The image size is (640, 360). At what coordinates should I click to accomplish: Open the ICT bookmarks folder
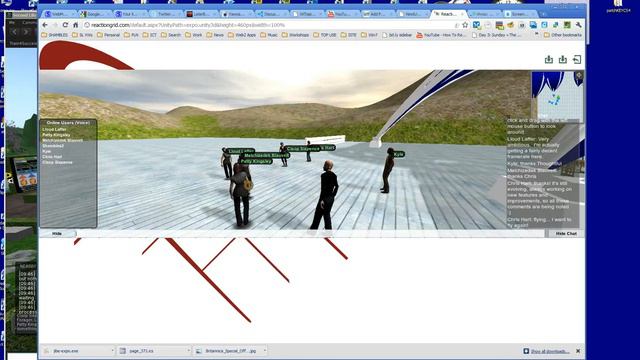149,35
